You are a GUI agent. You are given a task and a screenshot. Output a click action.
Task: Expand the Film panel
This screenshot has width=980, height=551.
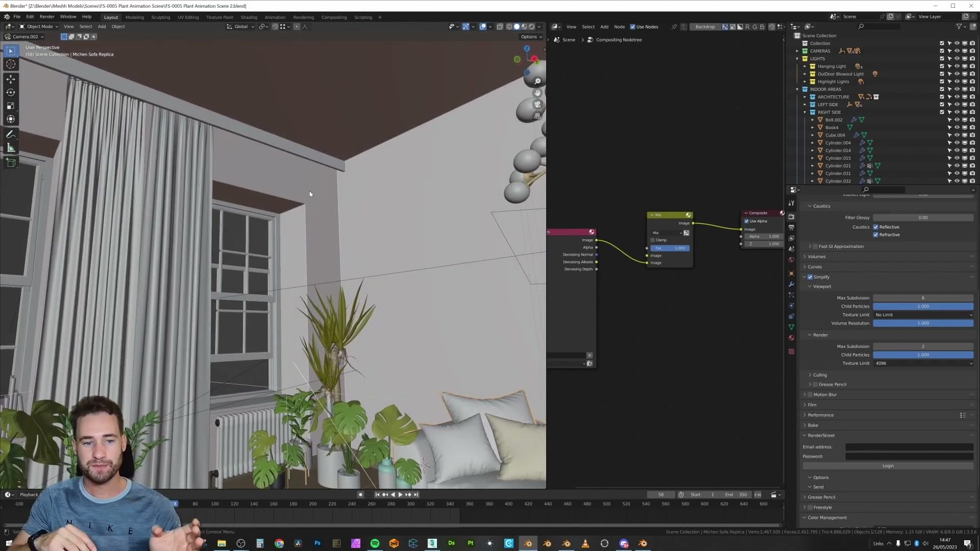click(x=812, y=405)
